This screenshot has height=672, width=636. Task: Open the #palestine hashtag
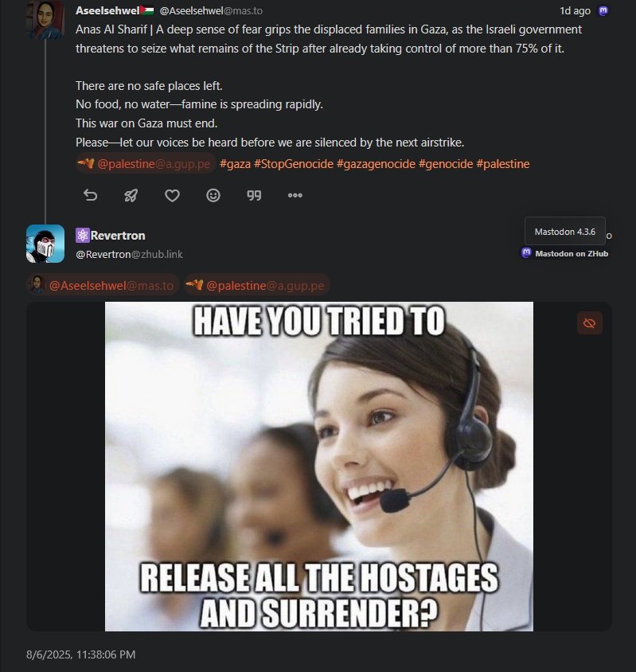click(x=503, y=164)
